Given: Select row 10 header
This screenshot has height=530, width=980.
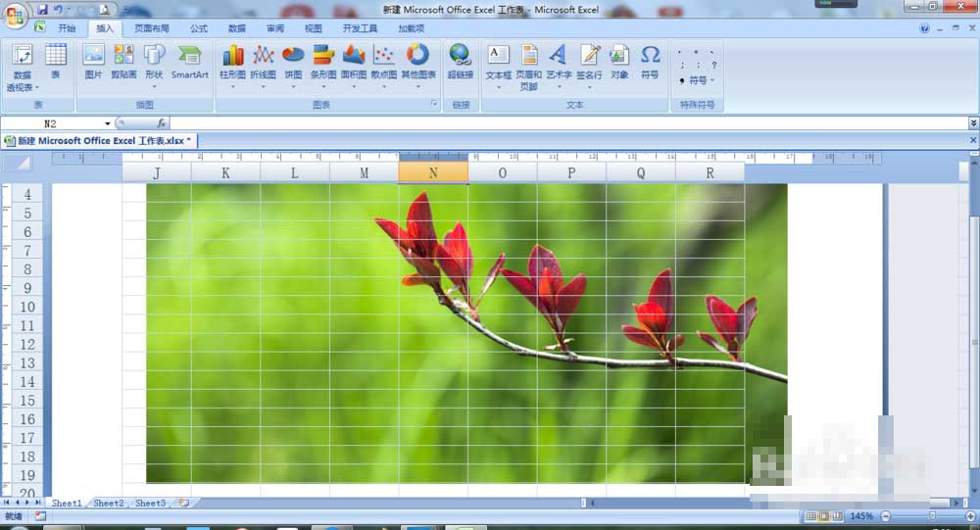Looking at the screenshot, I should coord(26,307).
